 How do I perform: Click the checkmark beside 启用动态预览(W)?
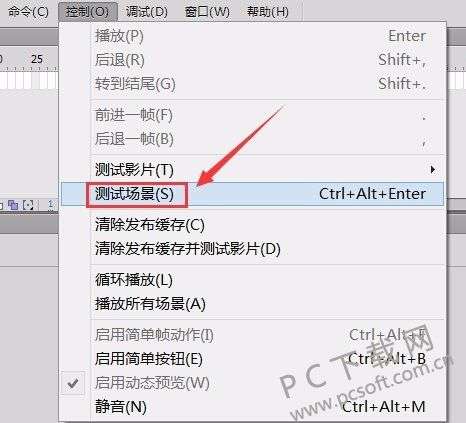[x=73, y=383]
